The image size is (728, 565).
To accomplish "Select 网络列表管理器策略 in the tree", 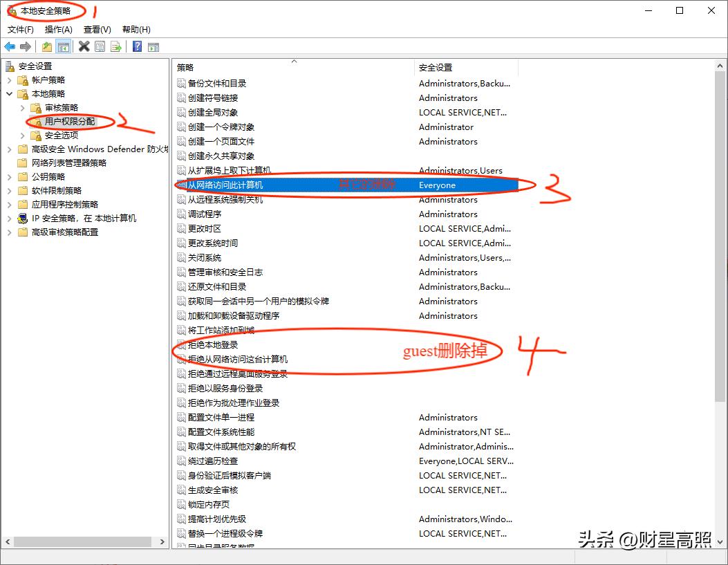I will 69,163.
